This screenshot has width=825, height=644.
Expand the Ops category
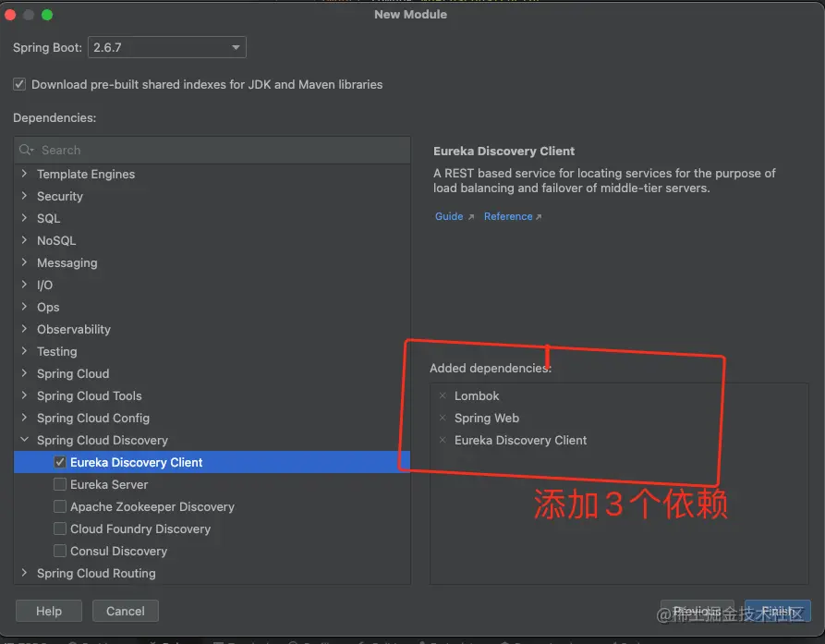pos(24,306)
